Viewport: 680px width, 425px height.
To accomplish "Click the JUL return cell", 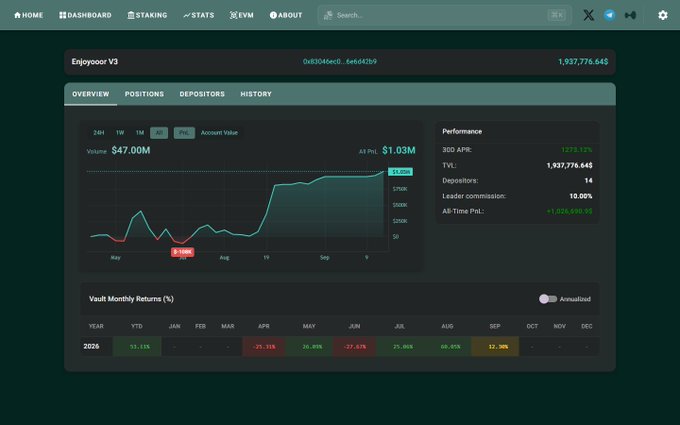I will (x=400, y=347).
